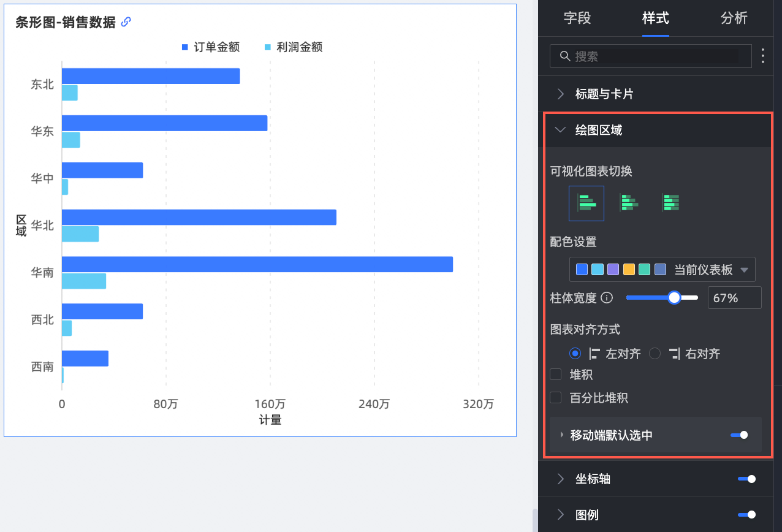Screen dimensions: 782x532
Task: Click the 柱体宽度 slider handle
Action: click(x=674, y=298)
